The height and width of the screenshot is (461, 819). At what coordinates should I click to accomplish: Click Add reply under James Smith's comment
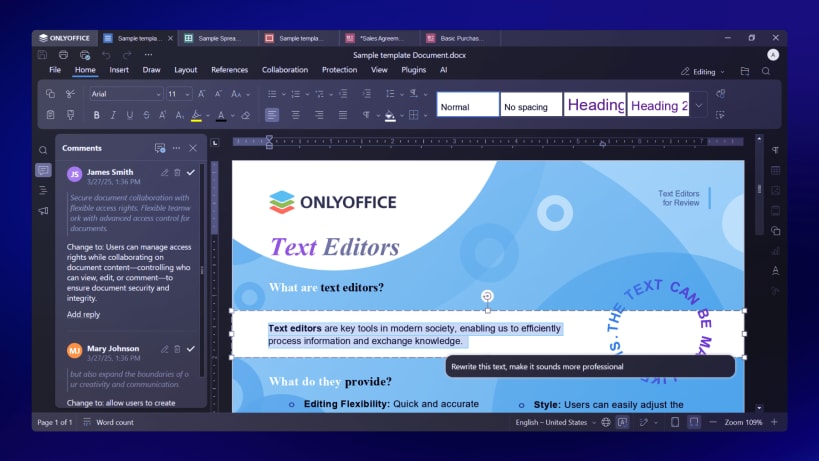pos(83,314)
